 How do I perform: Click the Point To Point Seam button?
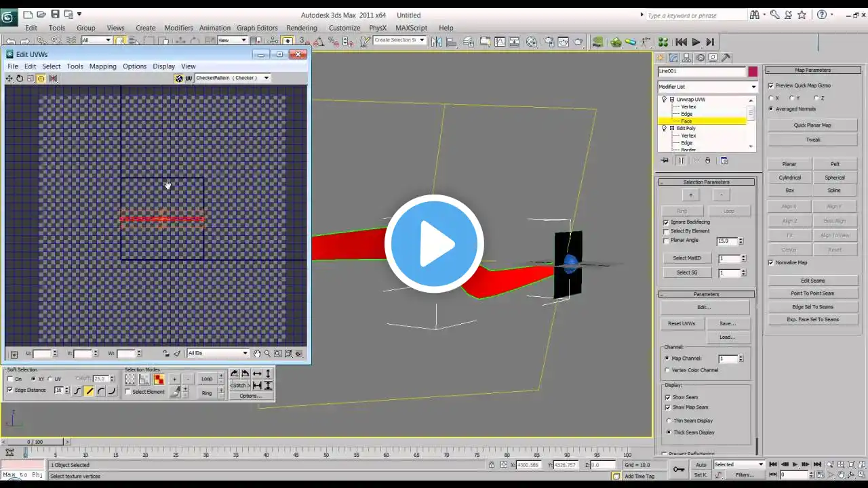pyautogui.click(x=812, y=293)
